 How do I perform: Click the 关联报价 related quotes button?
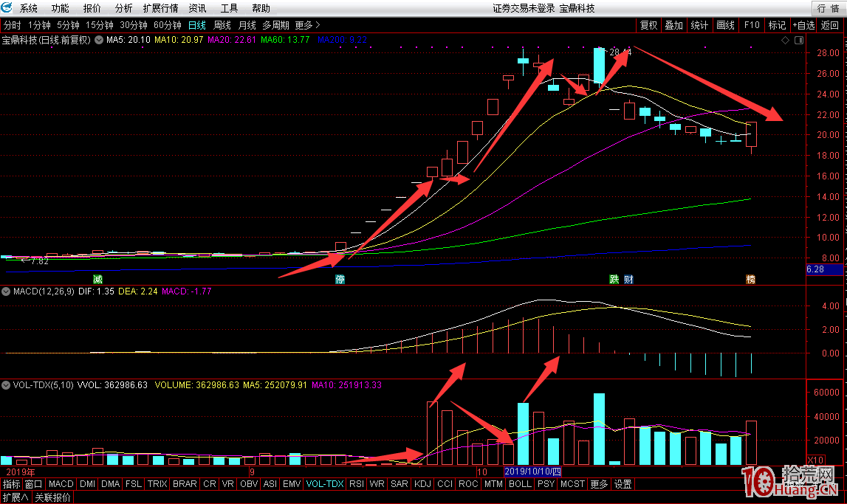(52, 497)
